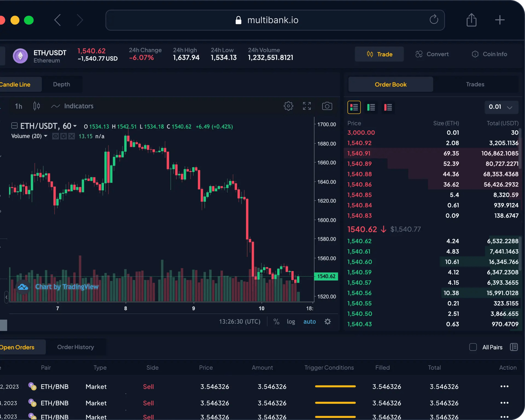Image resolution: width=525 pixels, height=420 pixels.
Task: Show combined buy and sell order book view
Action: click(x=354, y=107)
